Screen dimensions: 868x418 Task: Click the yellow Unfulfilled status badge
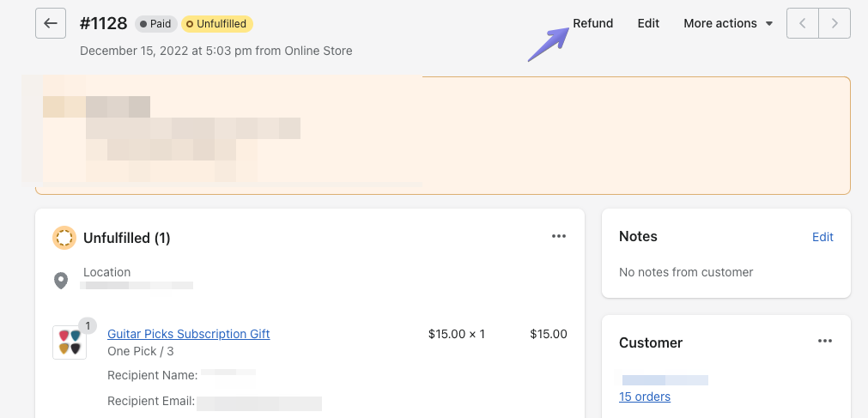coord(217,24)
